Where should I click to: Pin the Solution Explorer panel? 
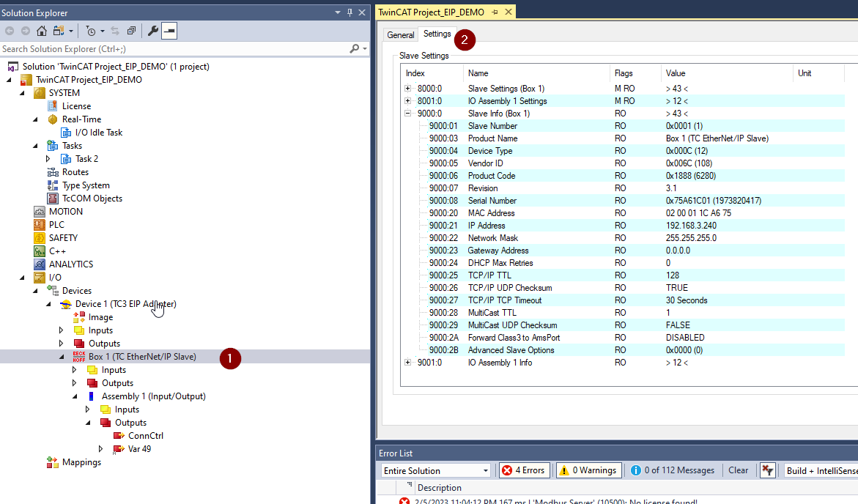tap(350, 12)
